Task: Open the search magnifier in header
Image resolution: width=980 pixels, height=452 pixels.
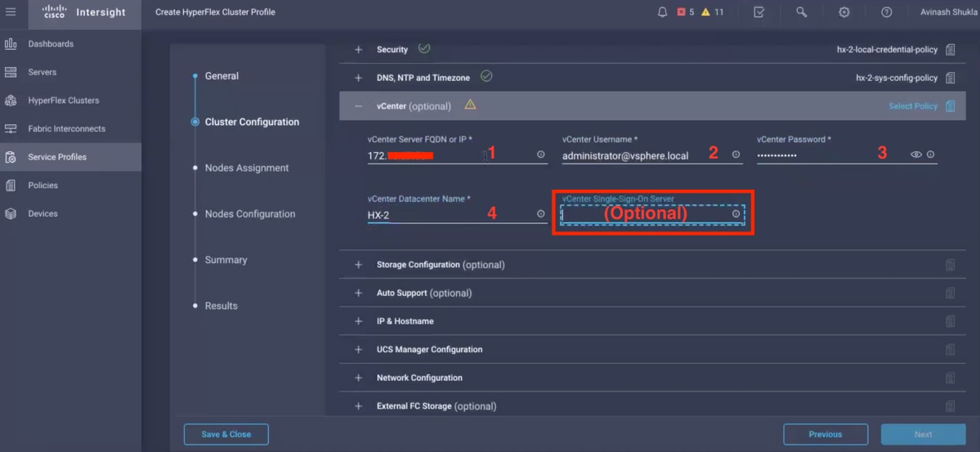Action: 801,12
